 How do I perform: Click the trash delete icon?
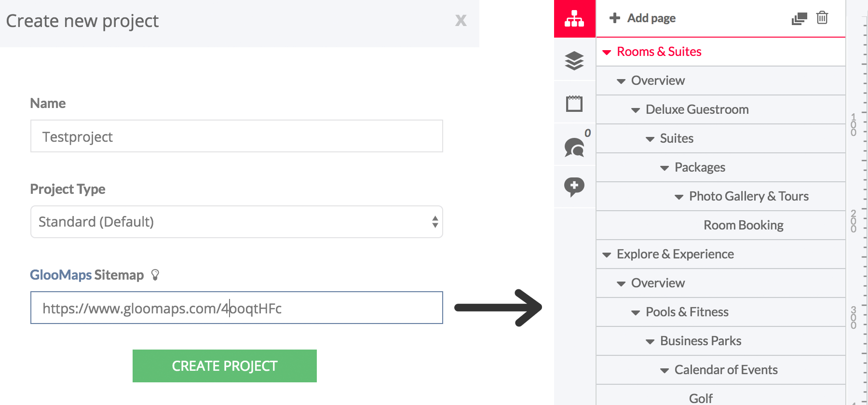tap(822, 18)
